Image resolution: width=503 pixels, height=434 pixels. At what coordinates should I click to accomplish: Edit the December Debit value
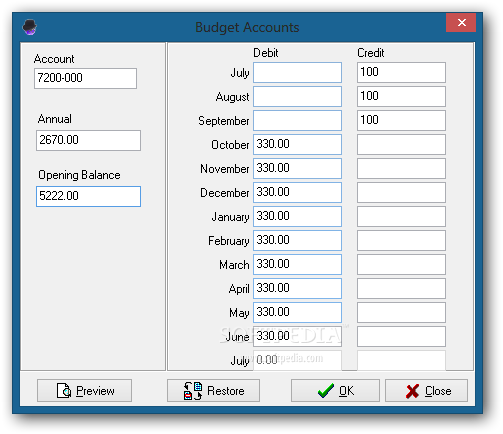(x=297, y=192)
